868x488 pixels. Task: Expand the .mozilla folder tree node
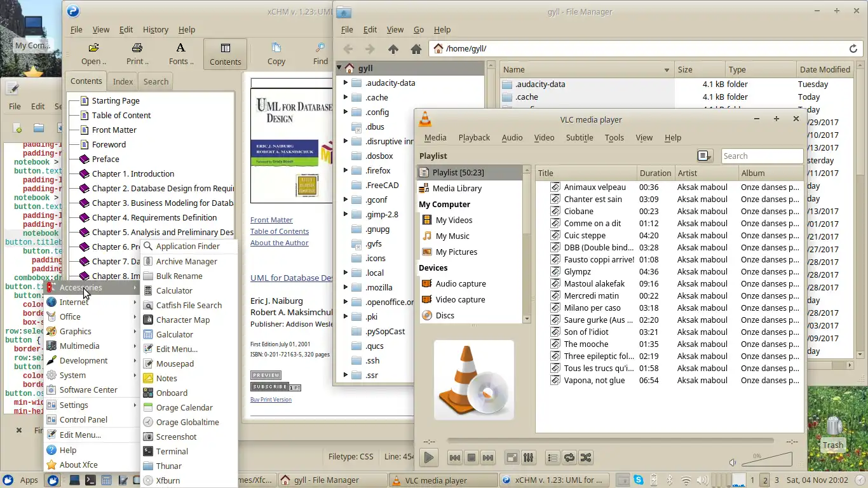[346, 287]
